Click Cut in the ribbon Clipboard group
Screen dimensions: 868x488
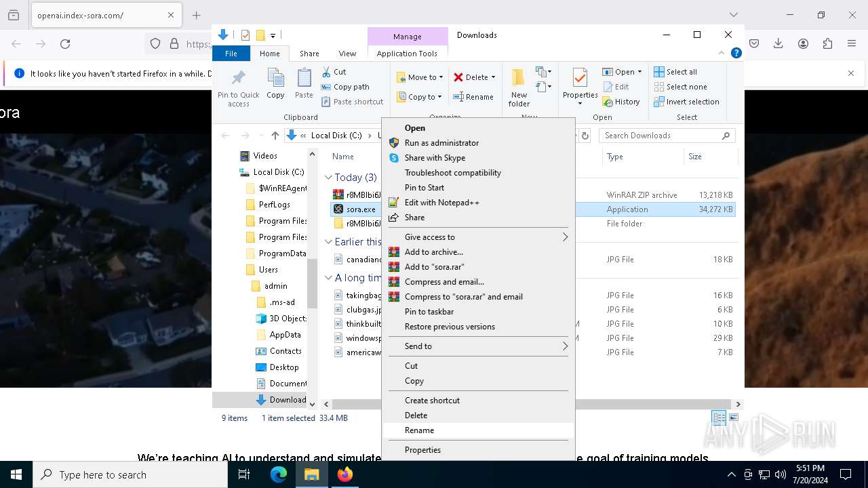pyautogui.click(x=334, y=72)
